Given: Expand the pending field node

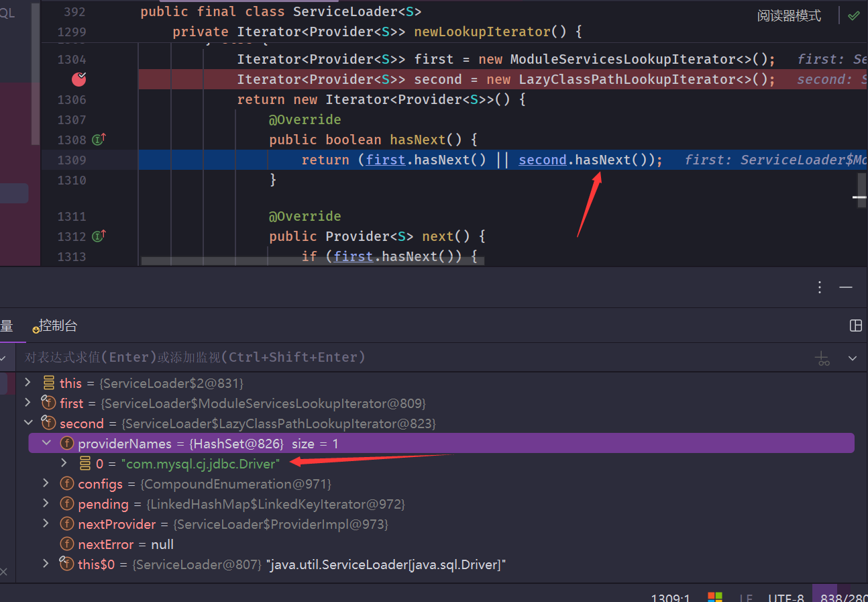Looking at the screenshot, I should click(x=46, y=503).
